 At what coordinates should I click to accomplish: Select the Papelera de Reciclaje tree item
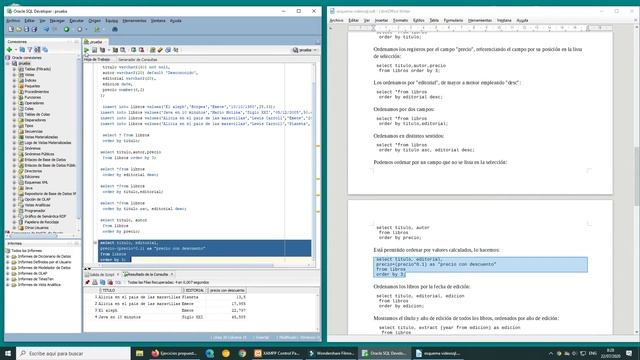coord(42,222)
